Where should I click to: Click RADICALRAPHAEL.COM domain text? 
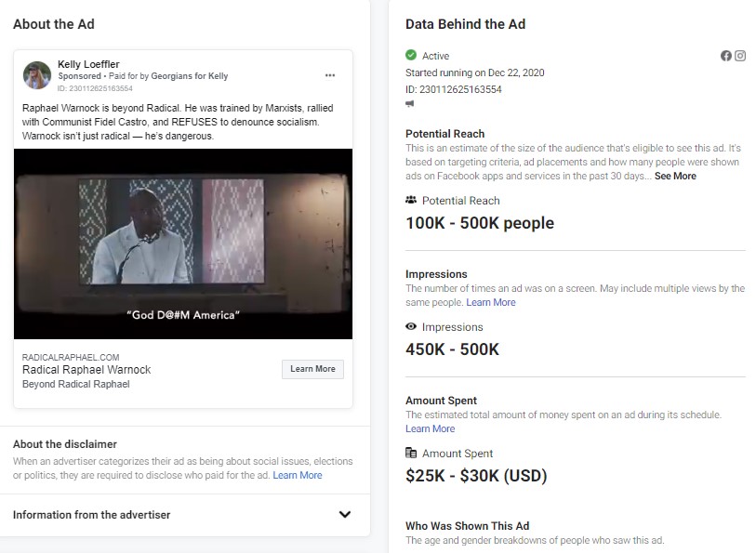71,358
